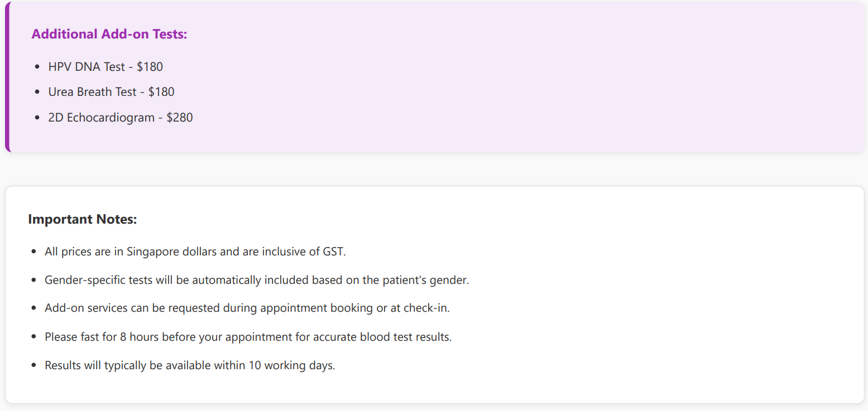
Task: Click the bullet before Urea Breath Test
Action: click(37, 92)
